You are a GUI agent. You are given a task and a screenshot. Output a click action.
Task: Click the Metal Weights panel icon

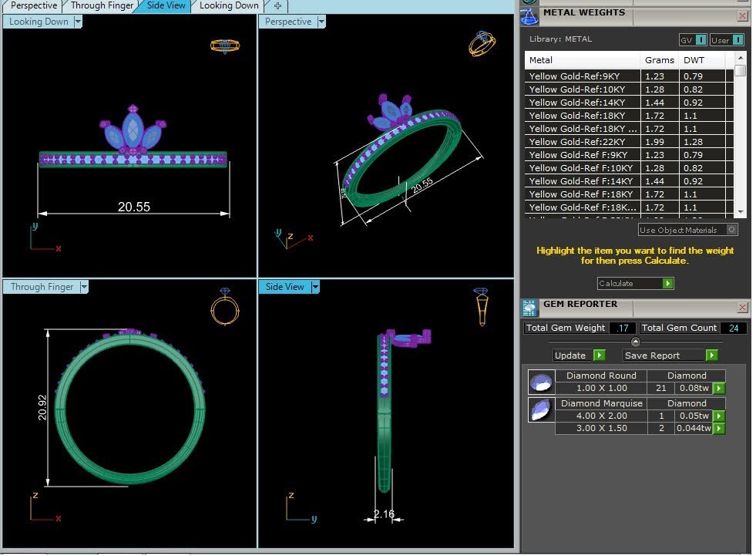529,17
